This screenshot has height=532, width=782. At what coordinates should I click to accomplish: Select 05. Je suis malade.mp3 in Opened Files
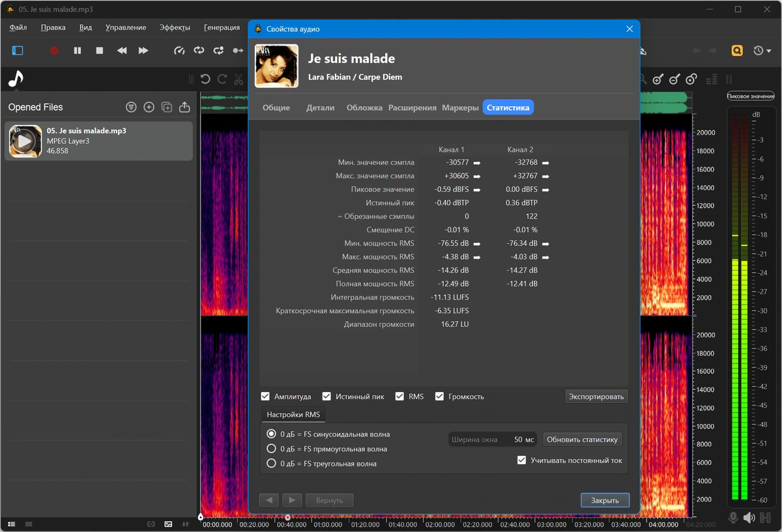(x=99, y=141)
